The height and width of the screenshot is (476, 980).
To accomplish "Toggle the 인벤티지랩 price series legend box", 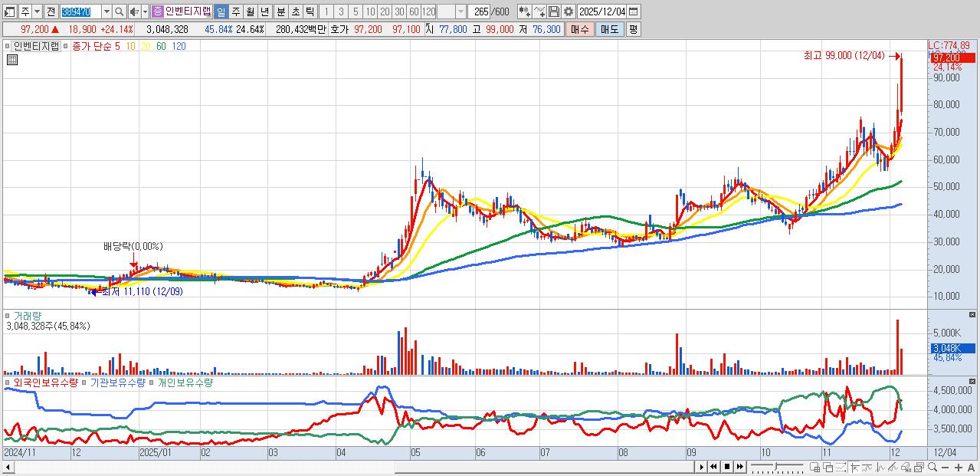I will [x=8, y=46].
